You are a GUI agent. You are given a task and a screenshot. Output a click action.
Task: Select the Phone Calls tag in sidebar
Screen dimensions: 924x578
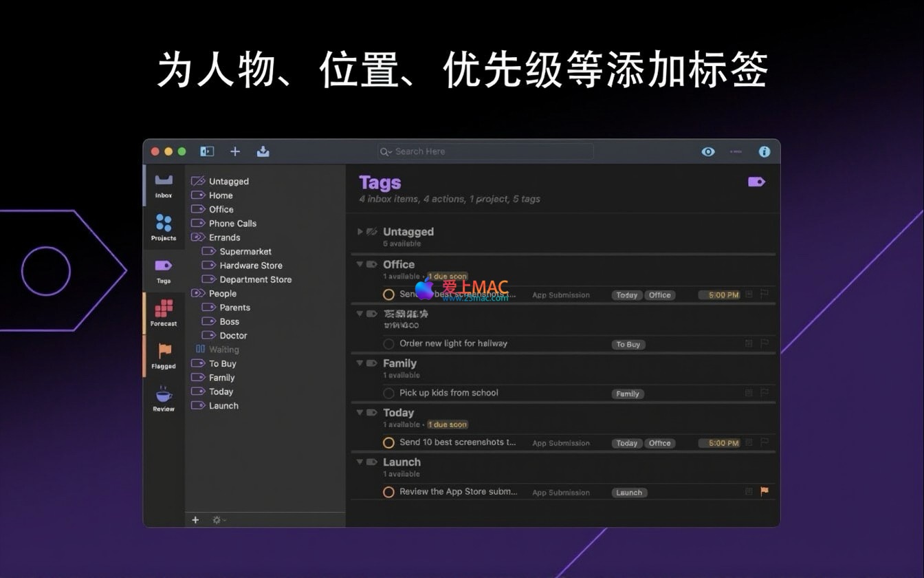(x=232, y=224)
